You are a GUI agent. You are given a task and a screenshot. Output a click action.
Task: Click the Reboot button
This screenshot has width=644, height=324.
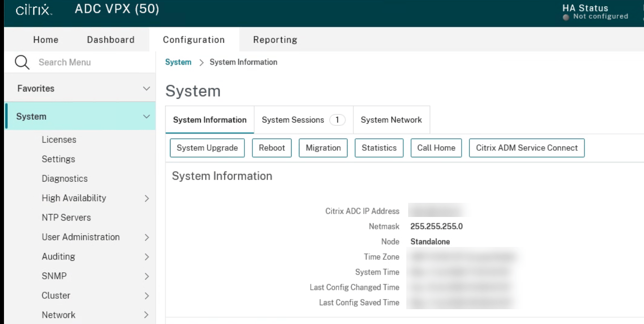click(x=272, y=148)
